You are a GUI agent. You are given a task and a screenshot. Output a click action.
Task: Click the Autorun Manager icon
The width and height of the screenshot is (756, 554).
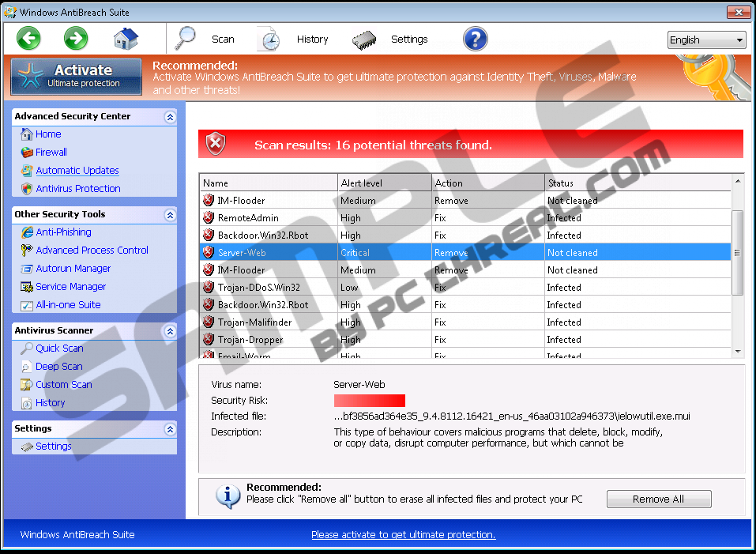(27, 269)
